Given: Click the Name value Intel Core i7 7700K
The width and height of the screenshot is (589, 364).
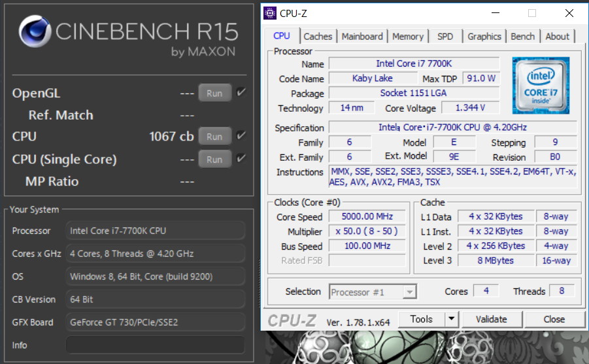Looking at the screenshot, I should pyautogui.click(x=414, y=63).
